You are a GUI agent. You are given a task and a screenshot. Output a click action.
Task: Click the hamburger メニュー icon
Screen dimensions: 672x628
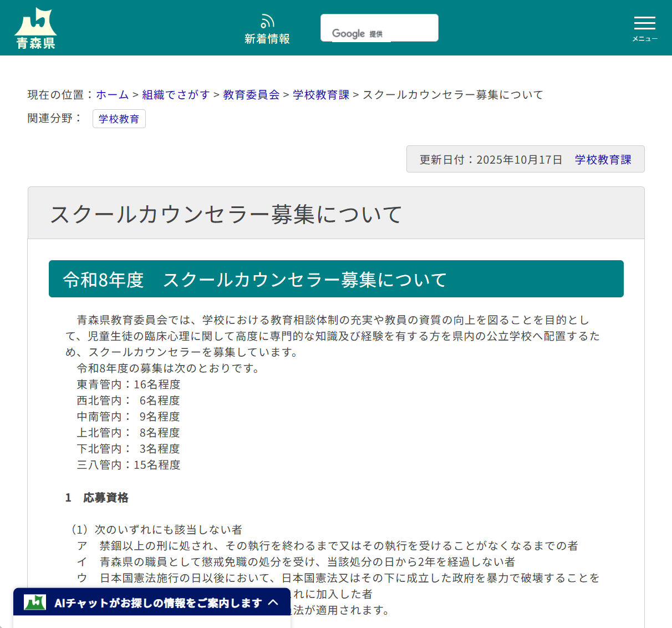coord(644,23)
